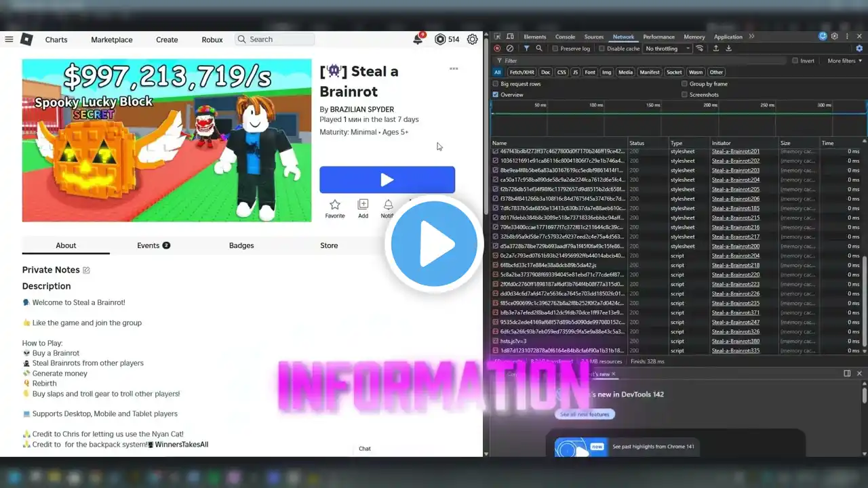Uncheck the Overview checkbox

[496, 95]
